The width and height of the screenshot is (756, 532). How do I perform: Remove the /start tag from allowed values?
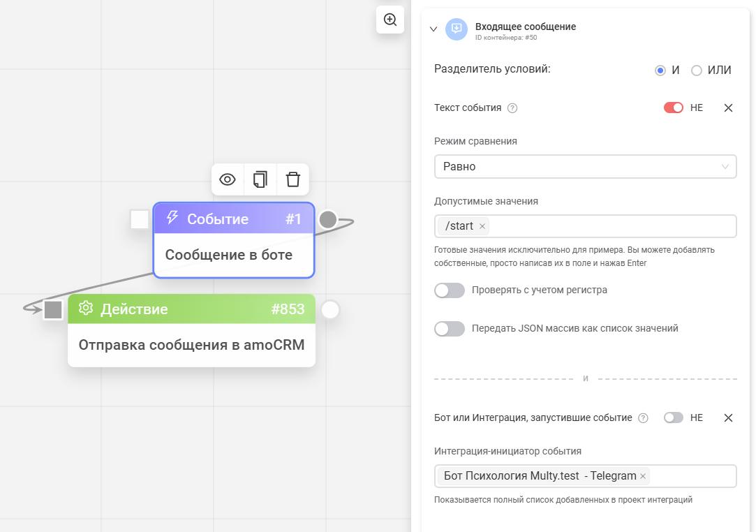482,226
